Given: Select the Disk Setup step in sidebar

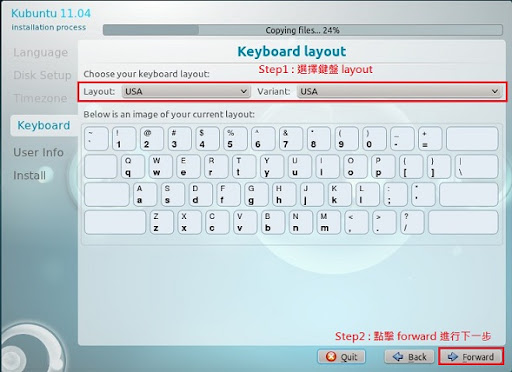Looking at the screenshot, I should [42, 75].
